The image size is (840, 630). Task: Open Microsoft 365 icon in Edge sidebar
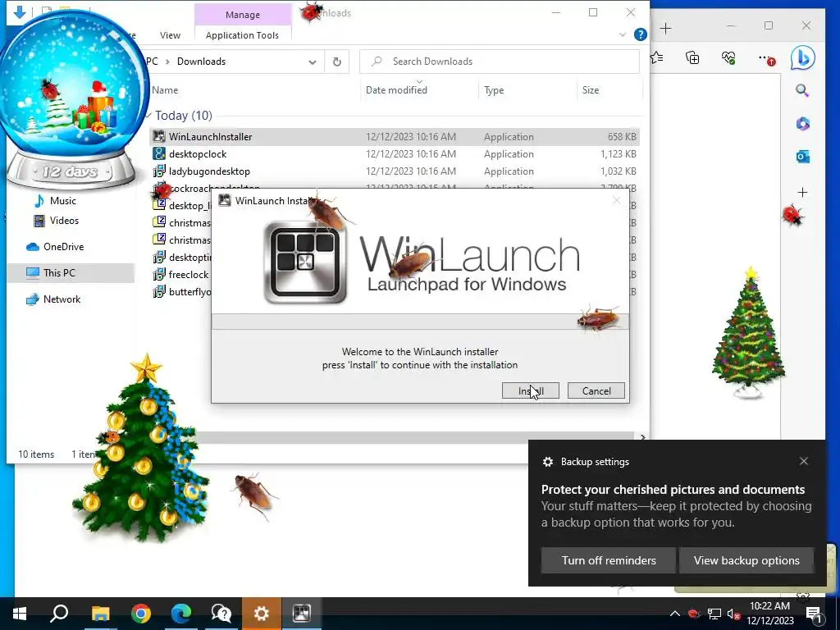pos(802,124)
